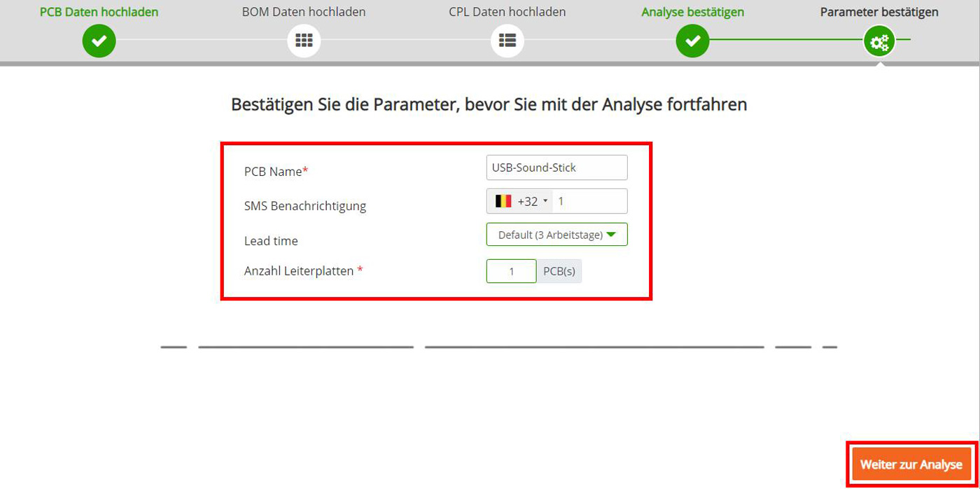Select the PCB Daten hochladen step label
980x489 pixels.
[x=99, y=12]
